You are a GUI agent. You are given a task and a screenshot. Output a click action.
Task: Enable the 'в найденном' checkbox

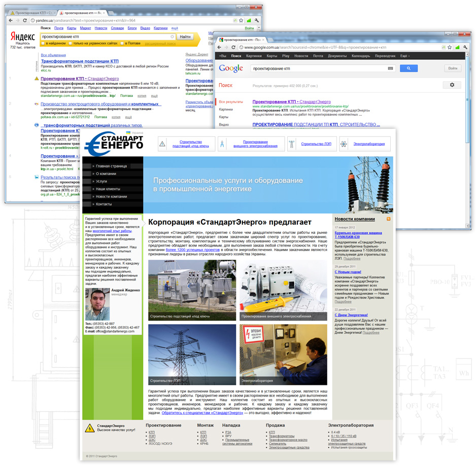(x=43, y=44)
